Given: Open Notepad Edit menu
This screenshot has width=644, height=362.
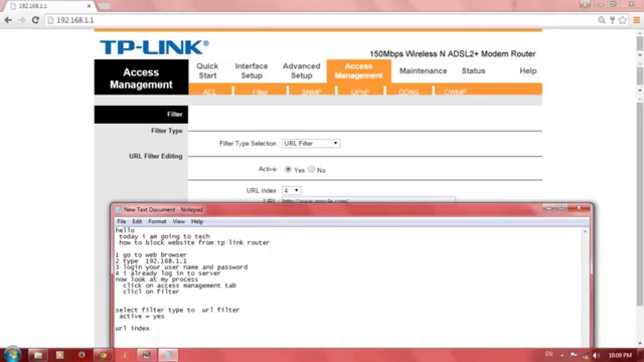Looking at the screenshot, I should (x=137, y=221).
